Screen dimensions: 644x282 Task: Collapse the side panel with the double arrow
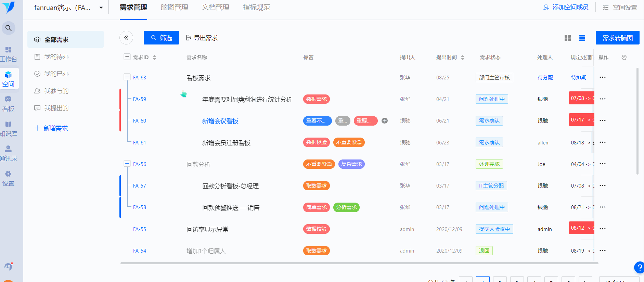tap(126, 38)
